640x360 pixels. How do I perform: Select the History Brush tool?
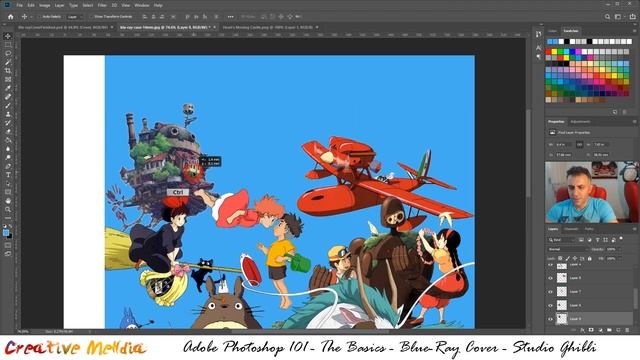tap(8, 123)
